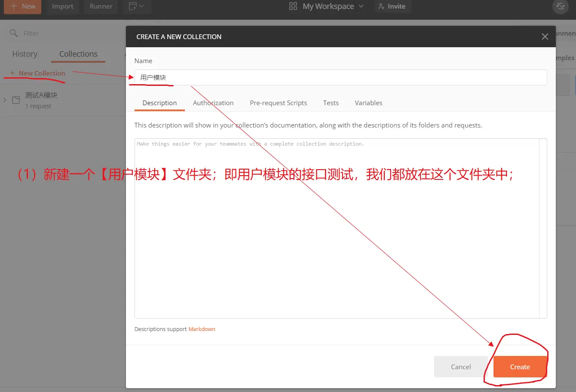
Task: Switch to the Authorization tab
Action: (x=213, y=103)
